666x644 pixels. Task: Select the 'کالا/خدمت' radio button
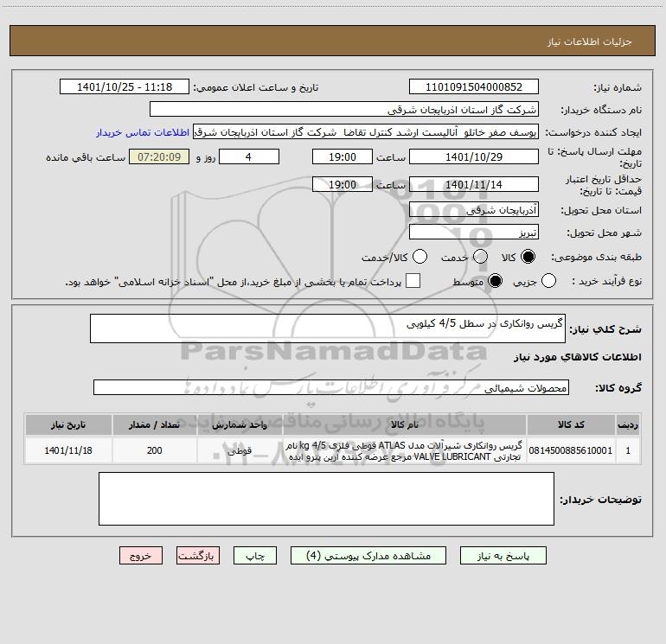click(419, 257)
